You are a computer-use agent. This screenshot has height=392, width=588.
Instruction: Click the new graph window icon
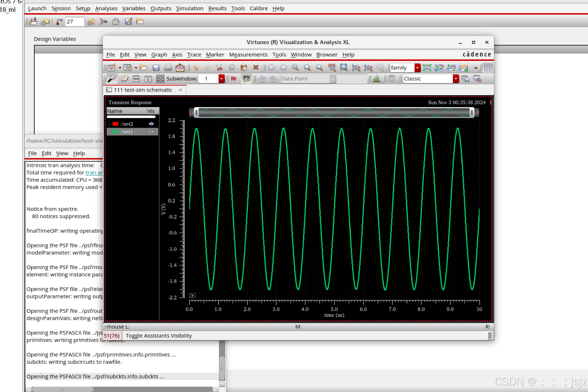[x=111, y=68]
